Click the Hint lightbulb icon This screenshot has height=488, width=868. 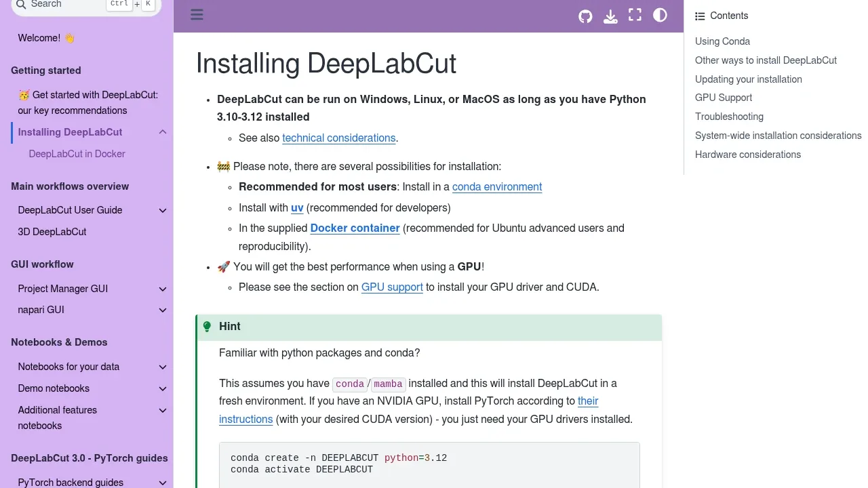click(207, 327)
